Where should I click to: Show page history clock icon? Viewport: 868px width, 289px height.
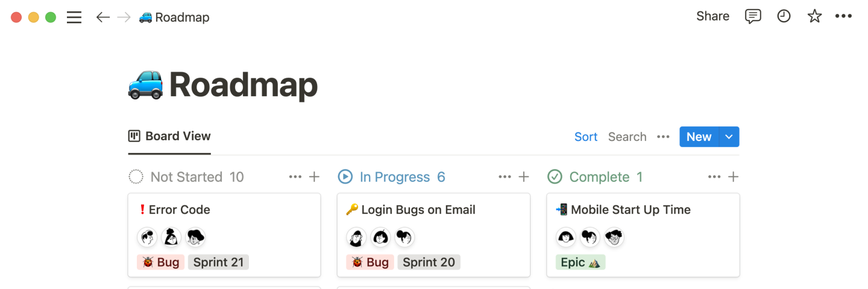(784, 16)
